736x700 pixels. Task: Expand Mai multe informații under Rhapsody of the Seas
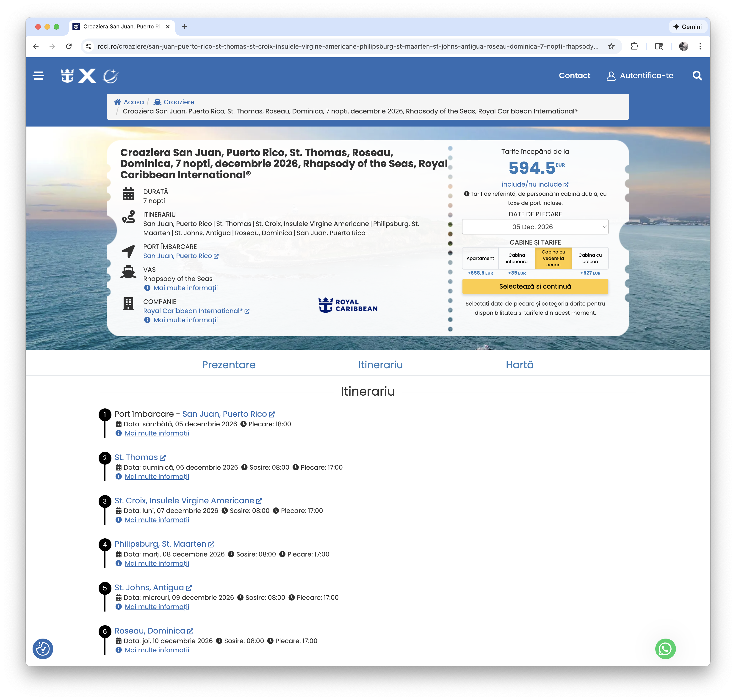(x=185, y=288)
